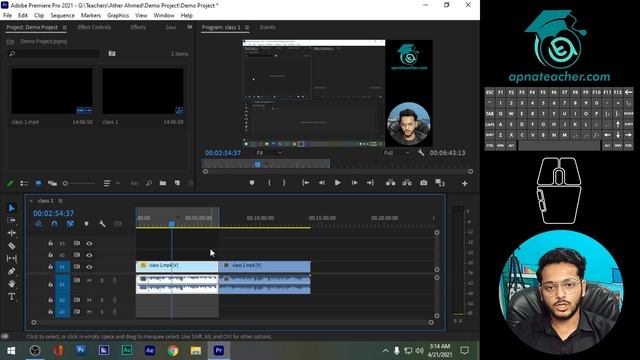Open the Markers menu
640x360 pixels.
[91, 16]
